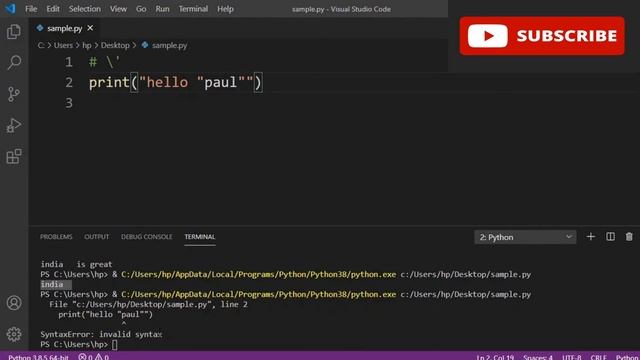Screen dimensions: 640x360
Task: Open the Run and Debug view
Action: click(14, 125)
